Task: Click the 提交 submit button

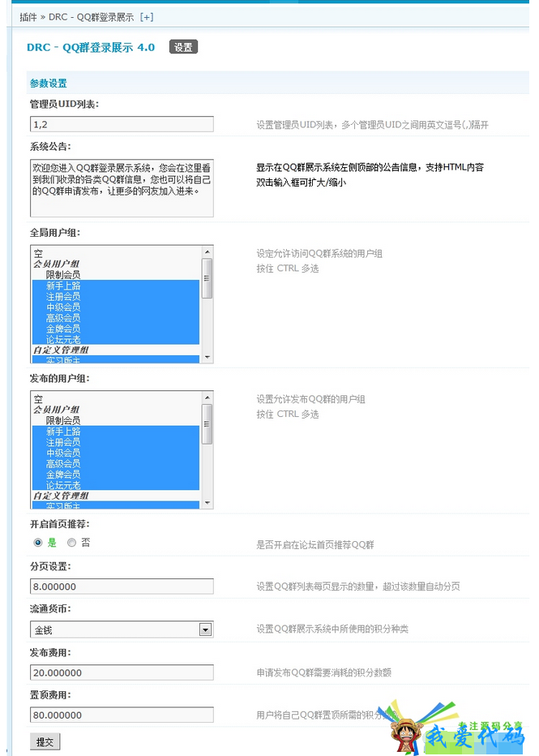Action: point(45,742)
